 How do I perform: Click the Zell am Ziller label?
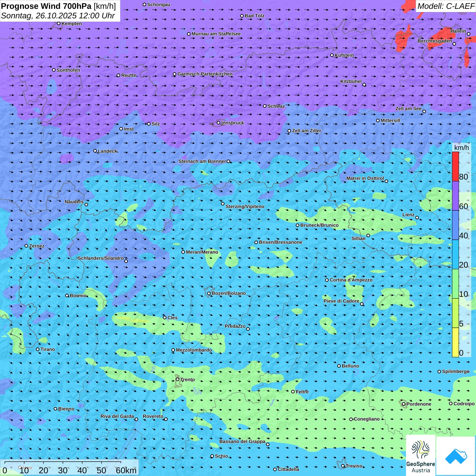(307, 131)
